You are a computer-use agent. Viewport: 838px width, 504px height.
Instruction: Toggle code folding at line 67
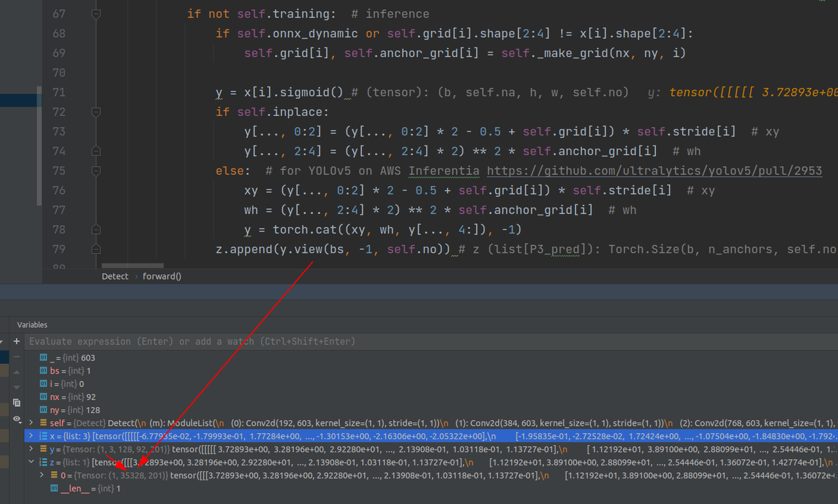96,14
